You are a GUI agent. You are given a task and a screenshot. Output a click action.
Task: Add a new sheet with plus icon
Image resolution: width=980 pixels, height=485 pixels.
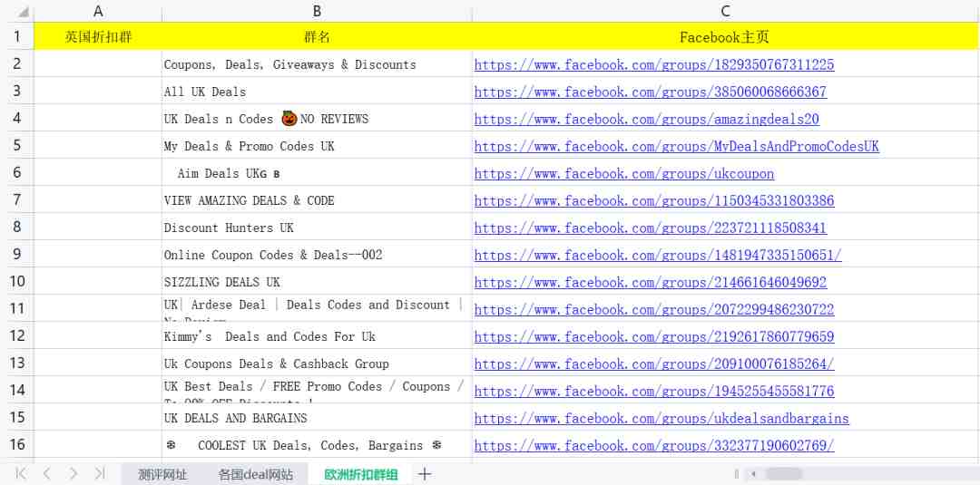[425, 474]
